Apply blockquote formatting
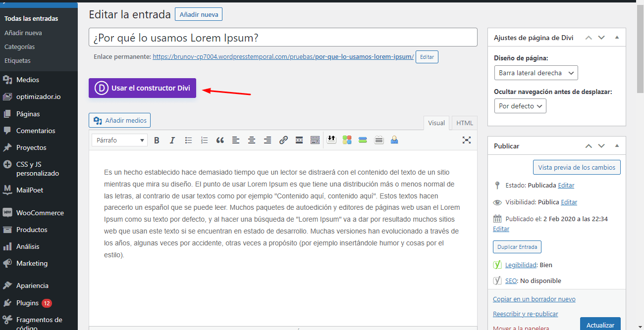This screenshot has height=330, width=644. pos(220,140)
